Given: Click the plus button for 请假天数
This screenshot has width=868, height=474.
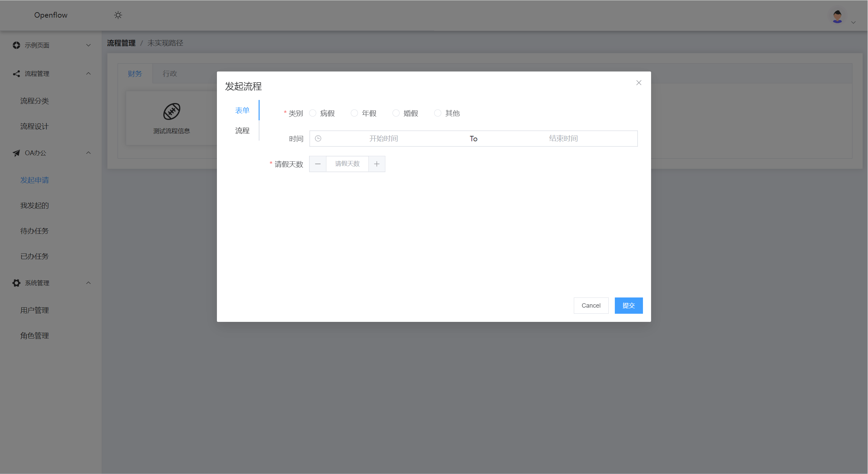Looking at the screenshot, I should point(377,164).
